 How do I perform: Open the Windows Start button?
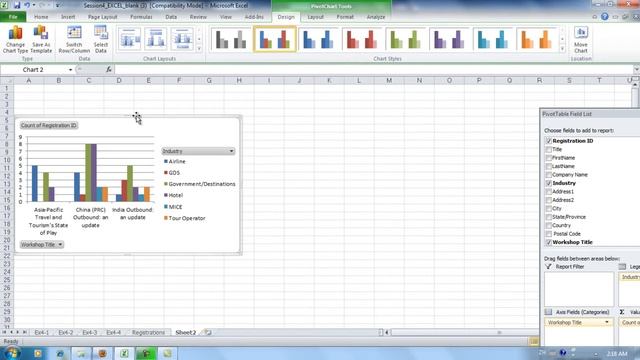pyautogui.click(x=11, y=353)
